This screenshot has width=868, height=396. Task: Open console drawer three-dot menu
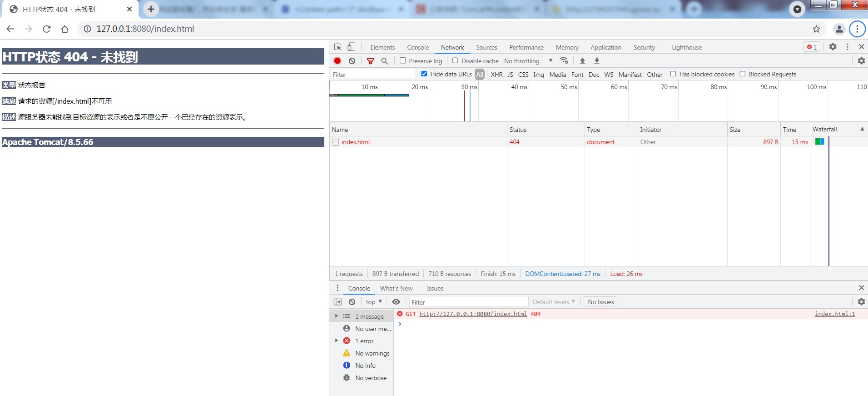coord(337,288)
